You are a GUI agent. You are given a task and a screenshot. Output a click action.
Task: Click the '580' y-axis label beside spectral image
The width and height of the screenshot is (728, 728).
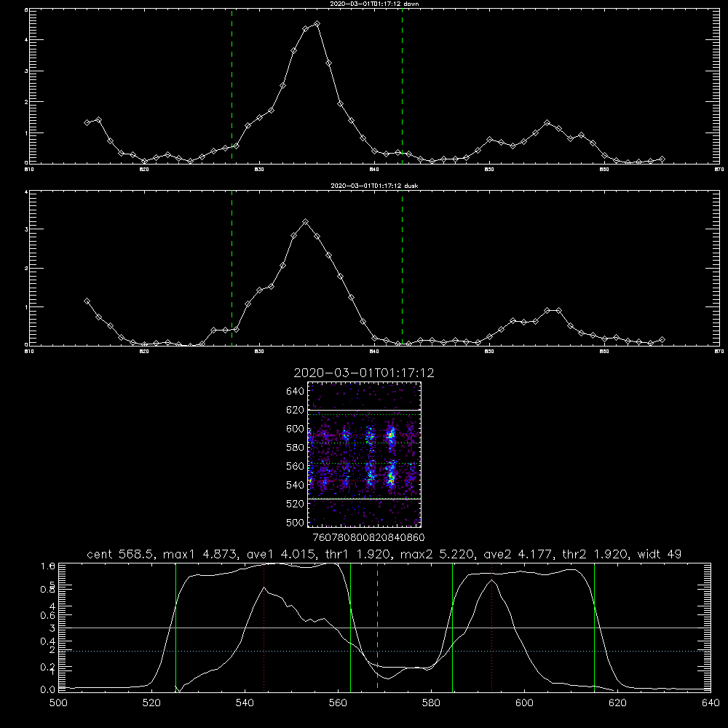[x=295, y=448]
